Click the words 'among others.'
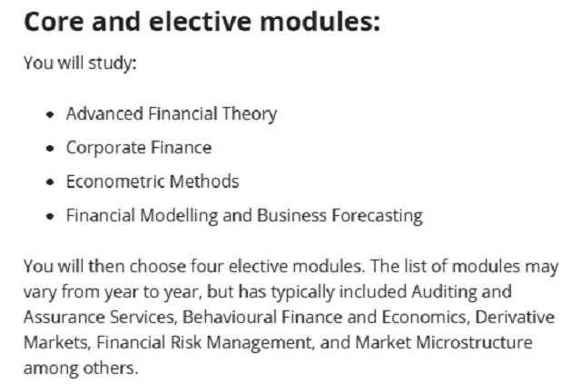This screenshot has height=392, width=581. [81, 368]
